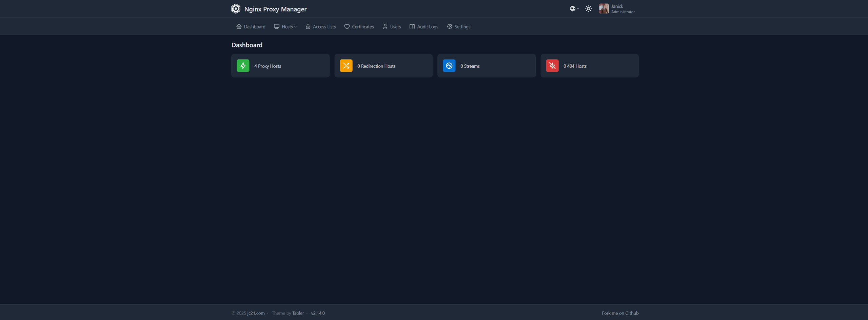This screenshot has height=320, width=868.
Task: Click the Dashboard home icon
Action: click(x=239, y=27)
